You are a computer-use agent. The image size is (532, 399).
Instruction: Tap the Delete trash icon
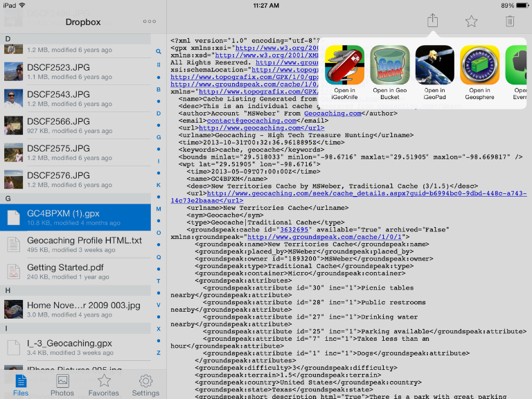point(510,21)
